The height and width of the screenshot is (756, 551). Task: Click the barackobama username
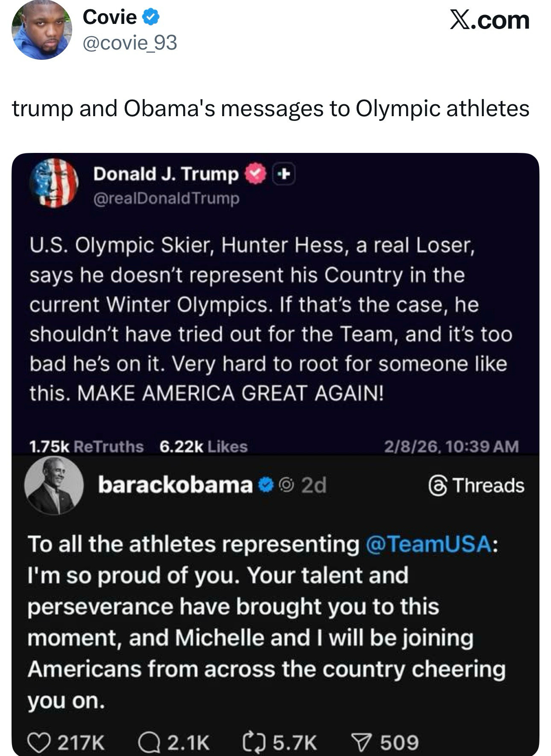click(175, 485)
